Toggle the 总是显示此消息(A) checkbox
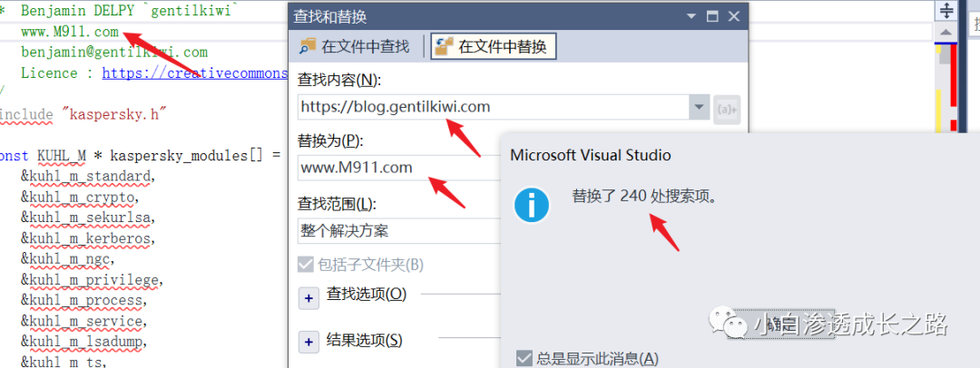 click(x=524, y=359)
